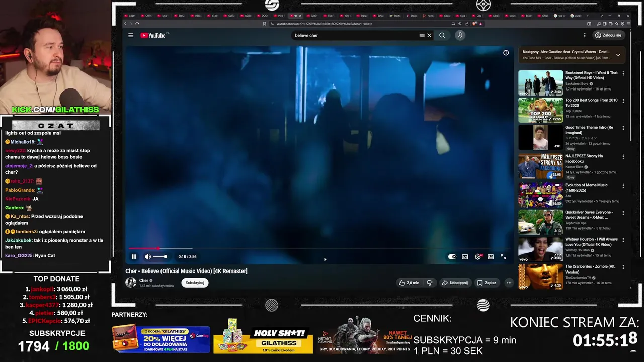This screenshot has height=362, width=644.
Task: Open options menu for Evolution of Meme Music
Action: tap(623, 185)
